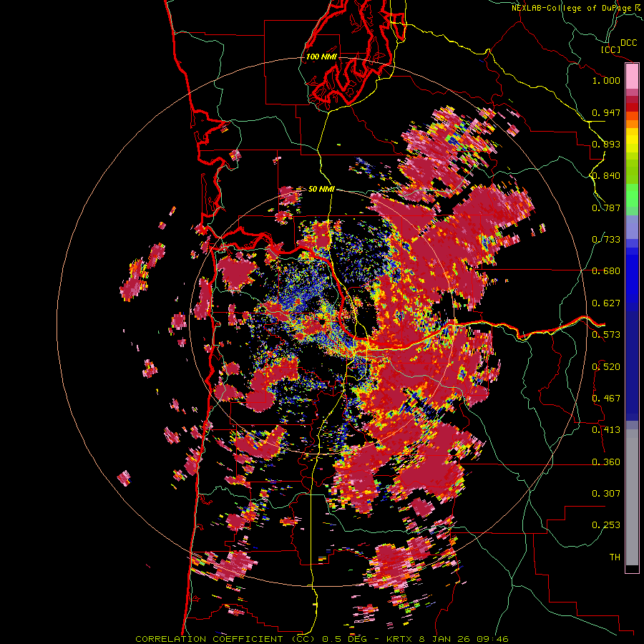Click the 8 JAN 26 date text
Viewport: 644px width, 644px height.
[444, 639]
